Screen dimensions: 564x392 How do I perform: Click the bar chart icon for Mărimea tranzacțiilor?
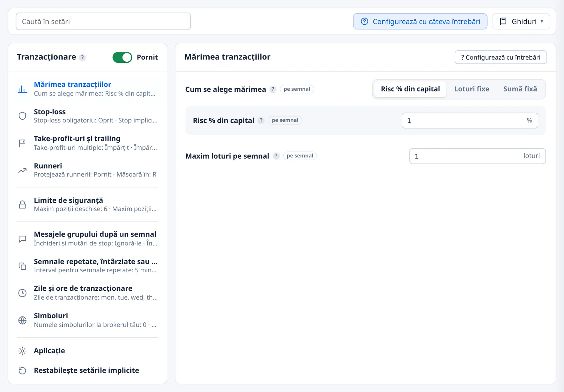pyautogui.click(x=22, y=89)
